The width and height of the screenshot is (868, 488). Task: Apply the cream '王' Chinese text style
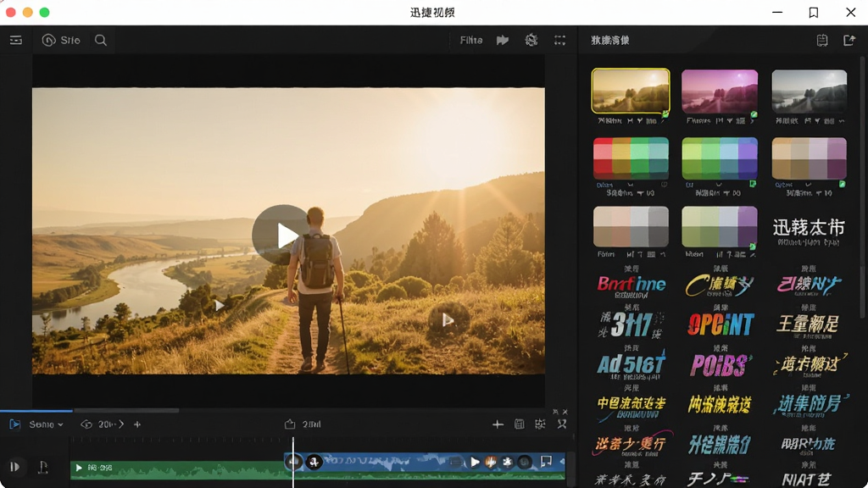click(808, 324)
